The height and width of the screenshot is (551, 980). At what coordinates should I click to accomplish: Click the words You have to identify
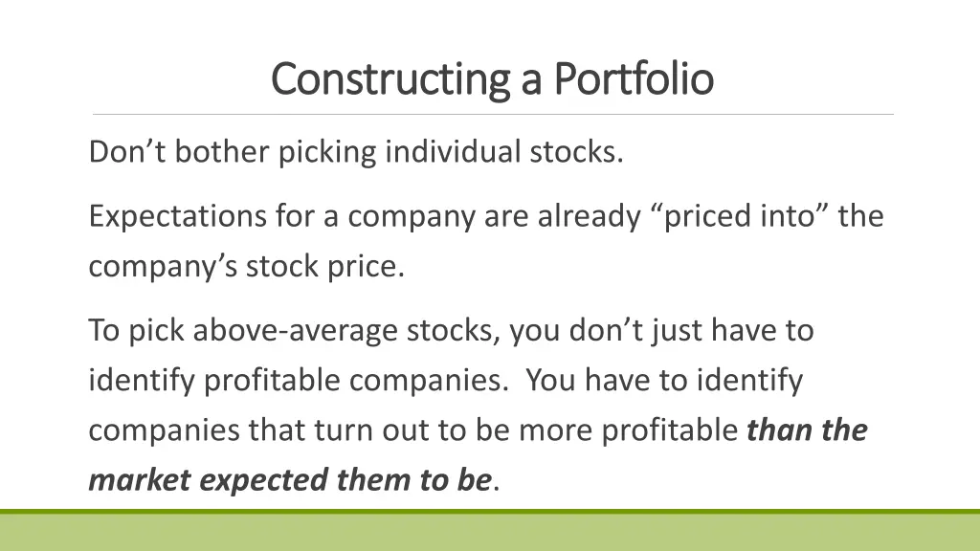(x=664, y=381)
